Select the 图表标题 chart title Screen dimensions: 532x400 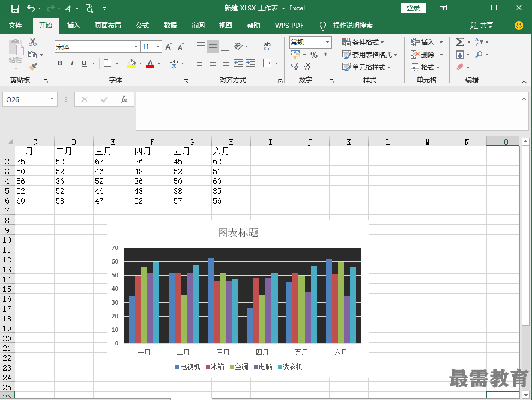click(x=238, y=232)
